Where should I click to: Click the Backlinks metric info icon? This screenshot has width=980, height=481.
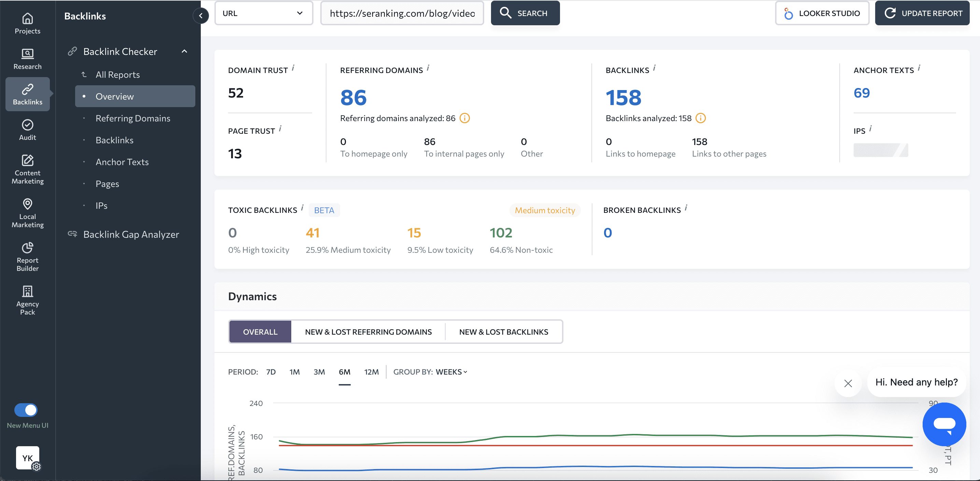pyautogui.click(x=654, y=68)
